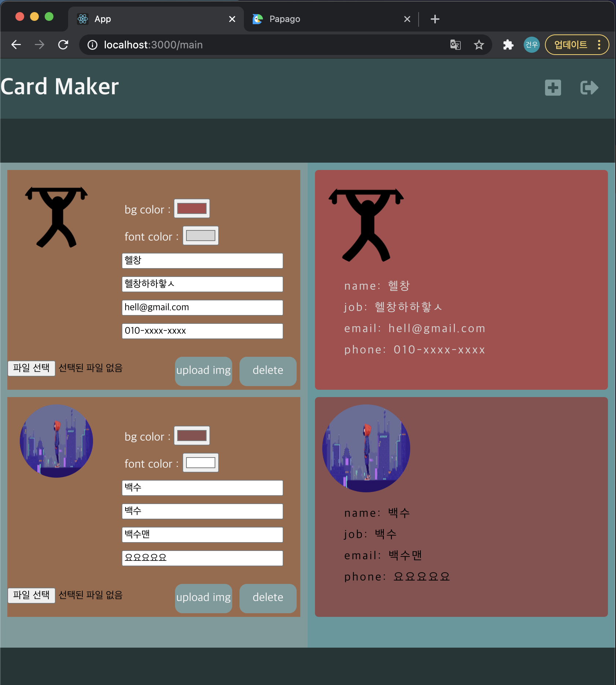The image size is (616, 685).
Task: Reload the page with the refresh icon
Action: [63, 44]
